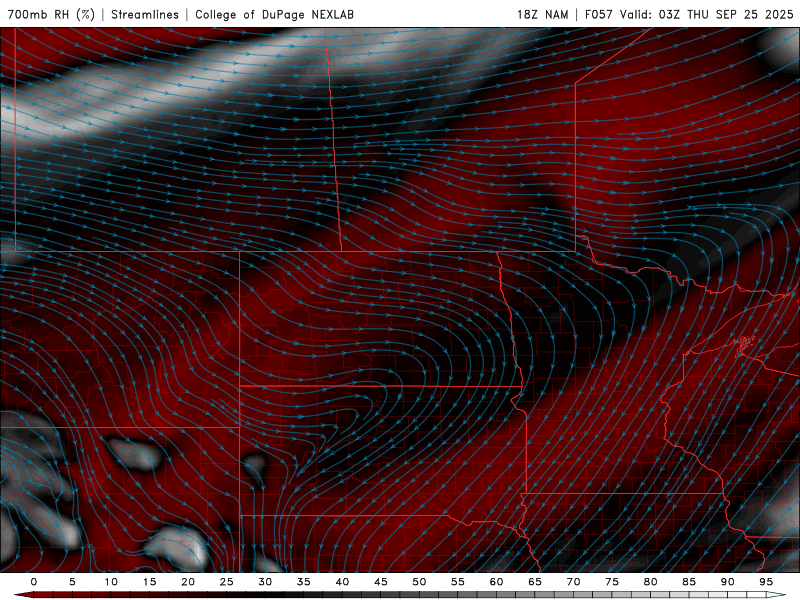Click the "35" label on the color scale
This screenshot has height=600, width=800.
click(304, 582)
